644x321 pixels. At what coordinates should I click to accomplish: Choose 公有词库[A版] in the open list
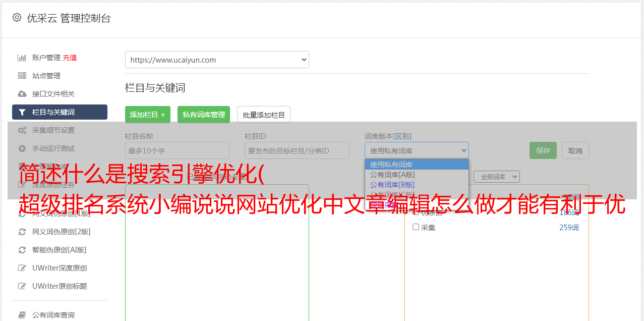417,175
